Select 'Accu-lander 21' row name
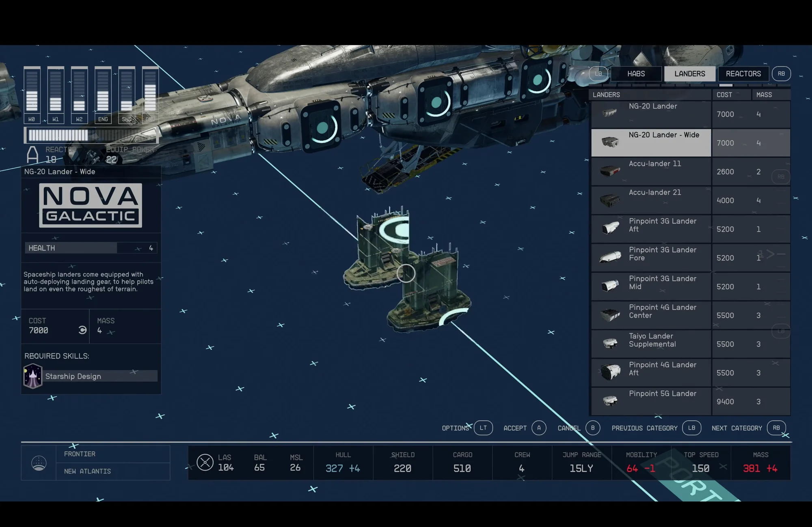Viewport: 812px width, 527px height. pyautogui.click(x=654, y=192)
